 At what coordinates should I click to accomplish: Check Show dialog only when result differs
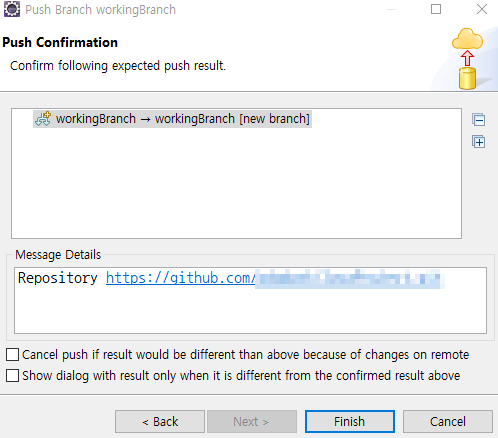pyautogui.click(x=12, y=376)
